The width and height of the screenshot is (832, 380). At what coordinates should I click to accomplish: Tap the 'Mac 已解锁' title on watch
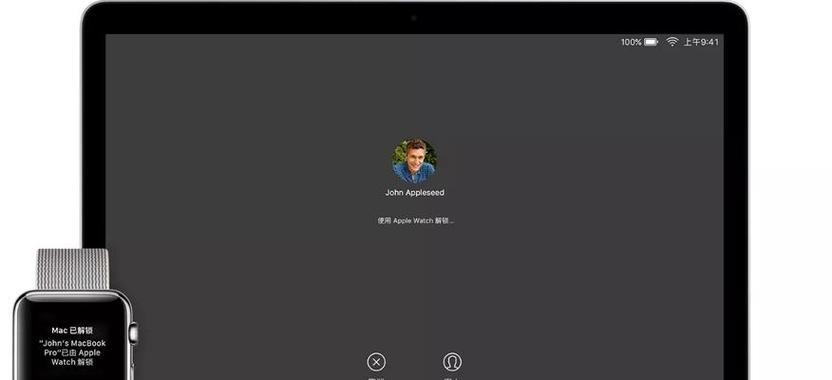click(72, 331)
